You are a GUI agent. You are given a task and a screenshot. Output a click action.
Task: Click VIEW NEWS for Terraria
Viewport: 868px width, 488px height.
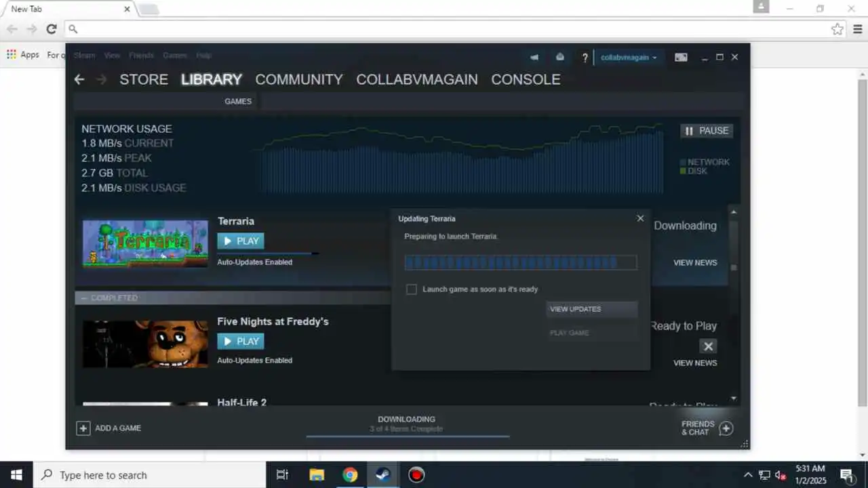click(x=695, y=263)
